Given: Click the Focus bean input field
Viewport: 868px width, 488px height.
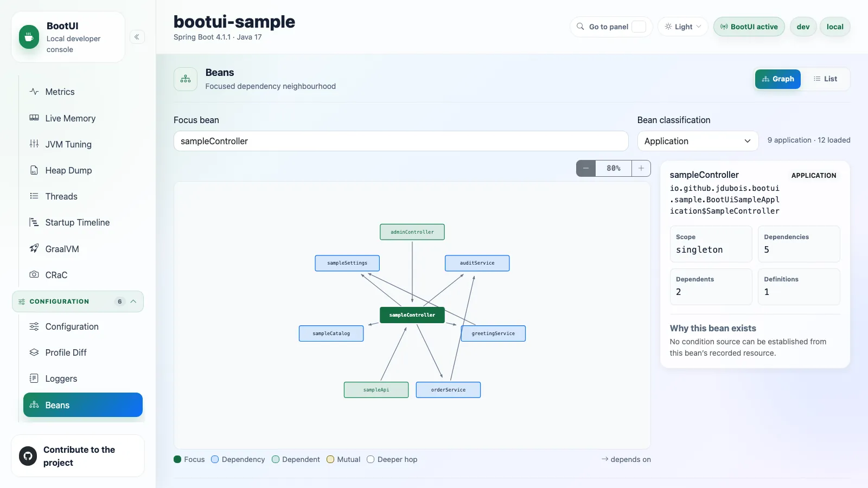Looking at the screenshot, I should pyautogui.click(x=401, y=141).
